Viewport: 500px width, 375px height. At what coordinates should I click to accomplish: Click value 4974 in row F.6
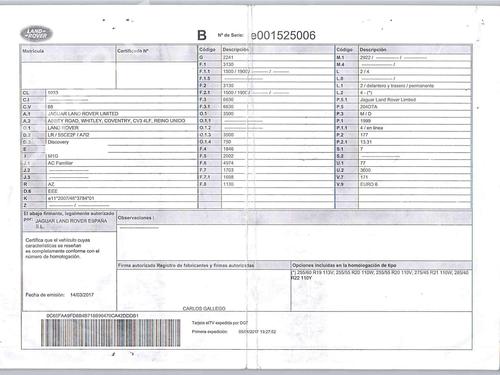[x=228, y=163]
